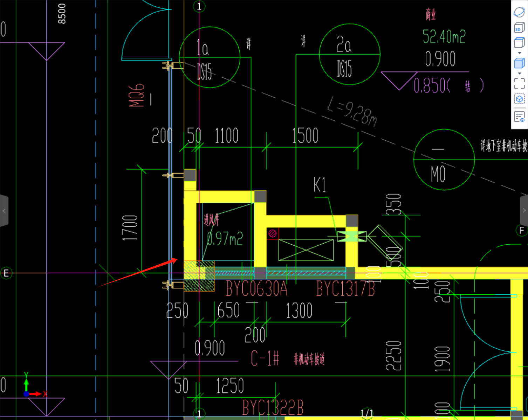Image resolution: width=528 pixels, height=420 pixels.
Task: Select the 1a DS15 detail callout circle
Action: [x=210, y=57]
